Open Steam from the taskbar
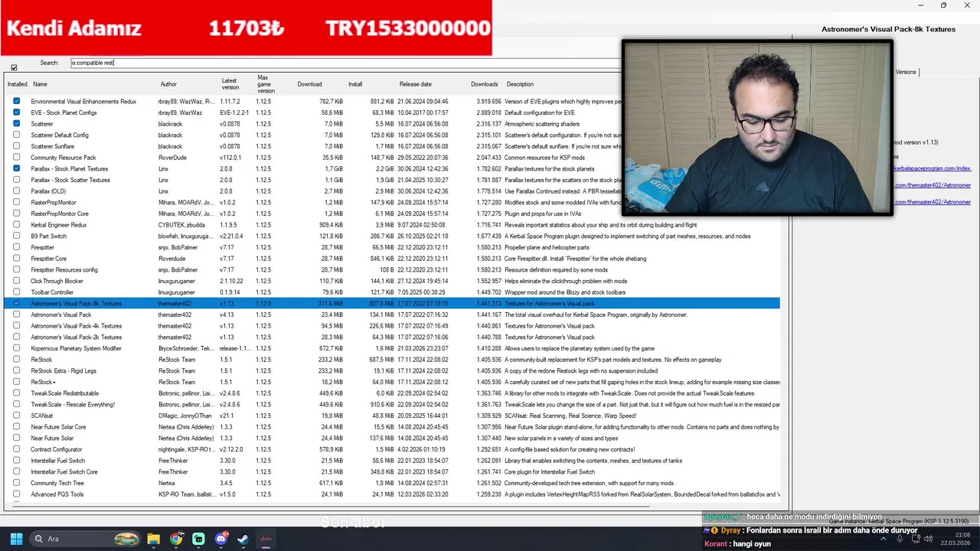The image size is (980, 551). (x=243, y=539)
